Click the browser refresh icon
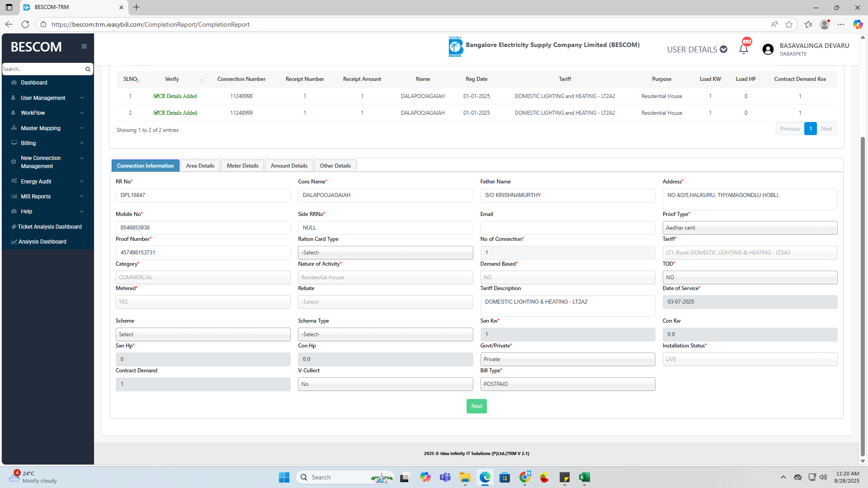868x488 pixels. pos(25,24)
